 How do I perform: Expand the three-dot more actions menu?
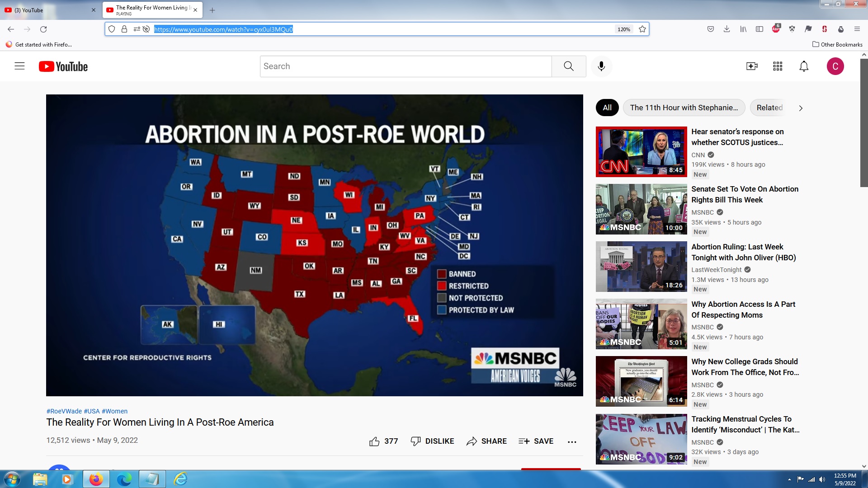572,441
